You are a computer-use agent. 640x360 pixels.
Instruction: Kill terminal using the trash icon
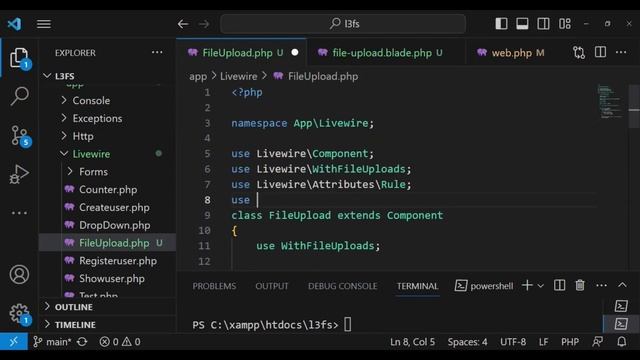pos(580,285)
